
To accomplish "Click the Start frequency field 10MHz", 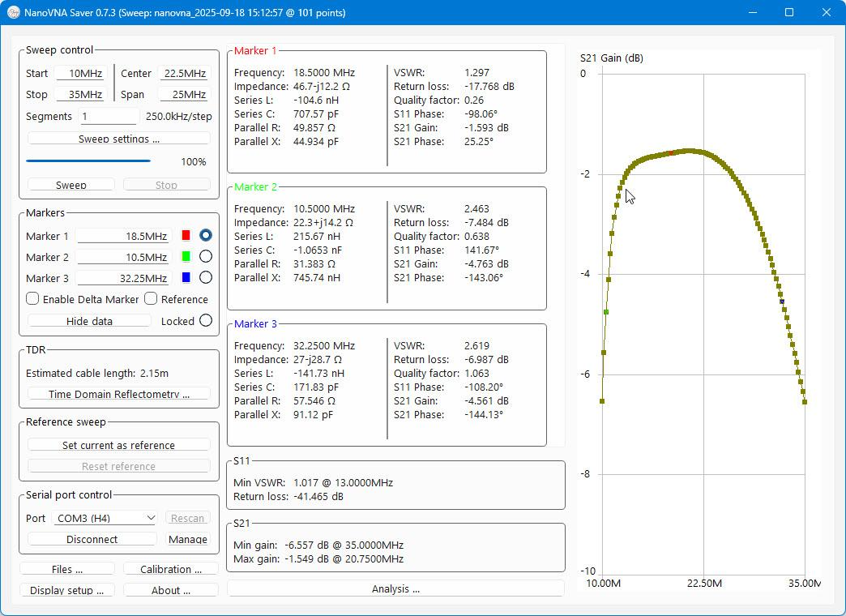I will [80, 74].
